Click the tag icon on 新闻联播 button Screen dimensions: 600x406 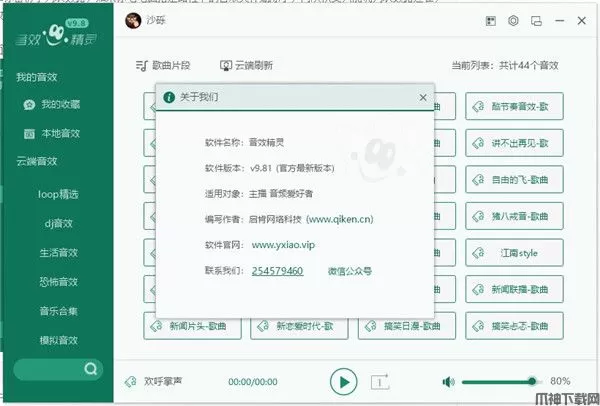coord(478,289)
